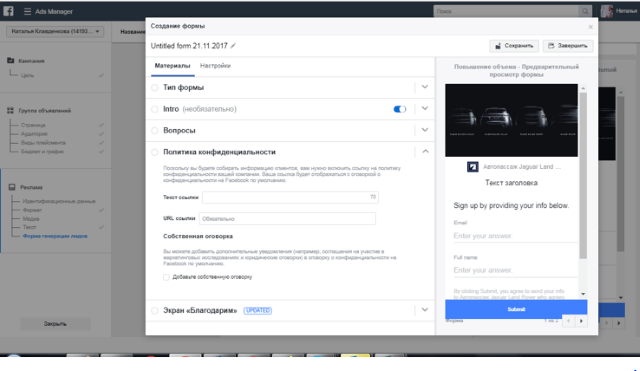Click the UPDATED badge
This screenshot has width=640, height=371.
pos(258,311)
